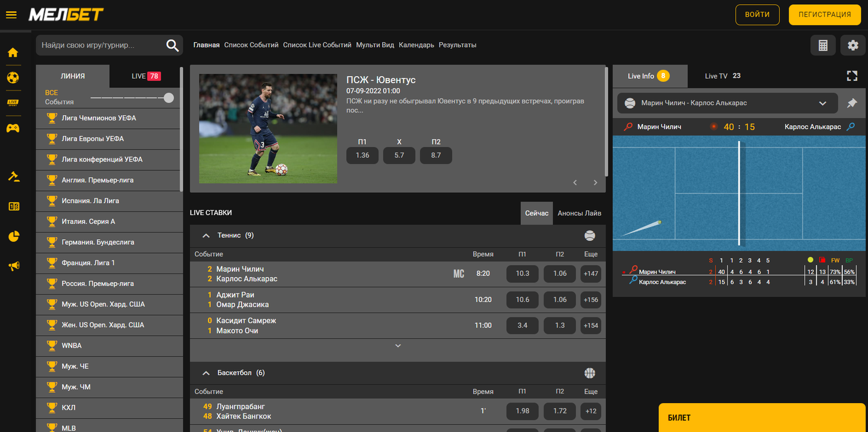Open the hamburger menu icon
Image resolution: width=868 pixels, height=432 pixels.
tap(11, 14)
